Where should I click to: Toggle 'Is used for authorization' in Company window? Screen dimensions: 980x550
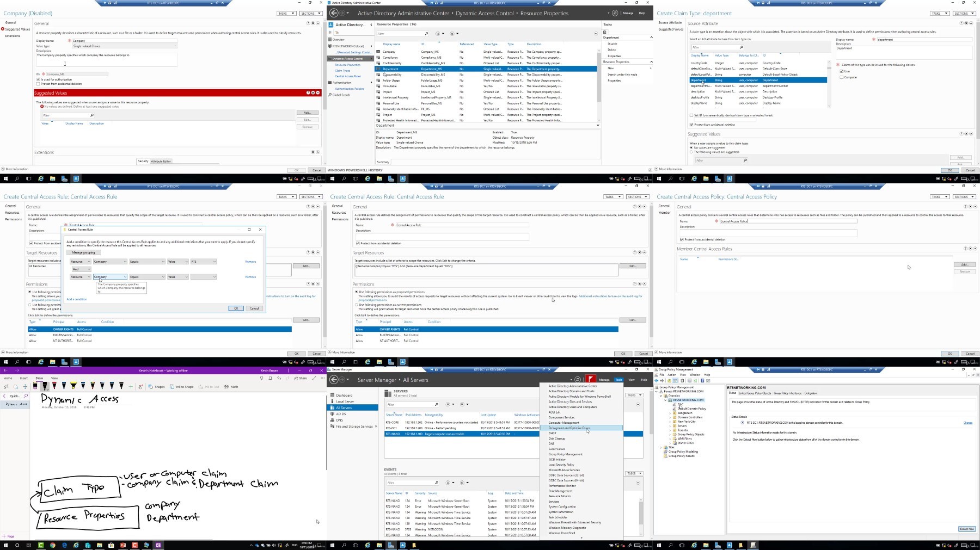38,79
